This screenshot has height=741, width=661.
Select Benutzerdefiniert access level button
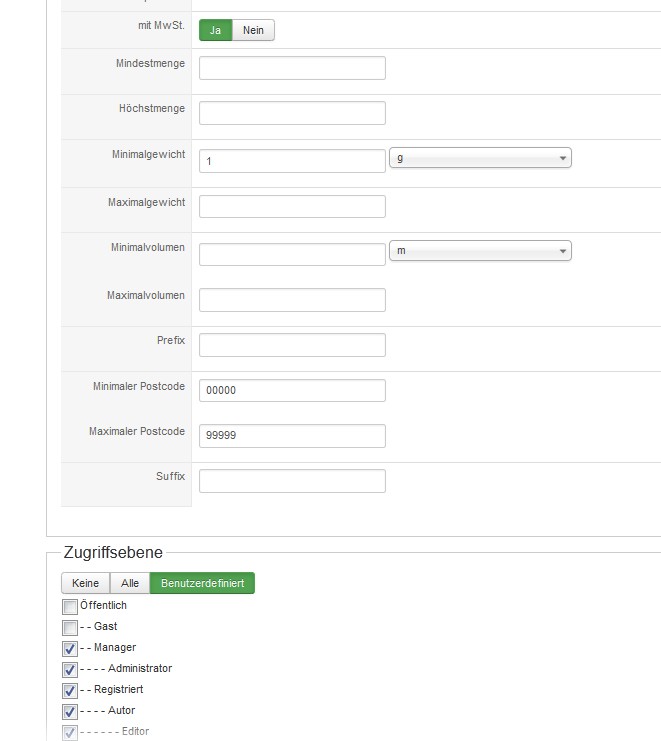(x=202, y=583)
